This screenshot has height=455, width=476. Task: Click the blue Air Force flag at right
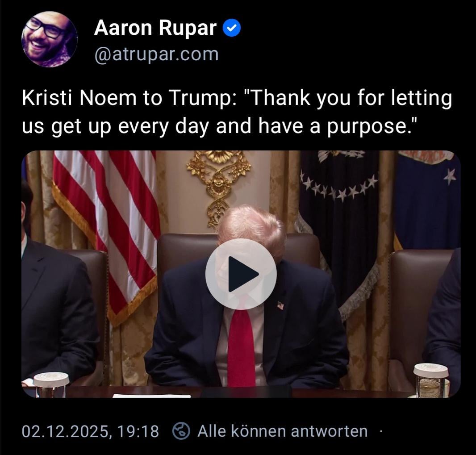427,200
